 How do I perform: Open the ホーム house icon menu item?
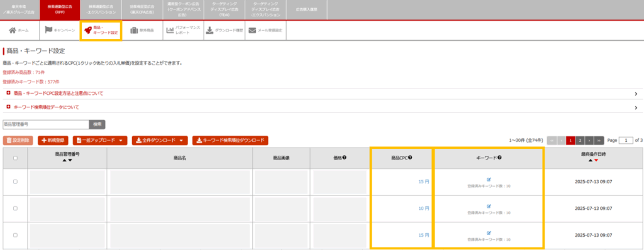click(x=19, y=30)
